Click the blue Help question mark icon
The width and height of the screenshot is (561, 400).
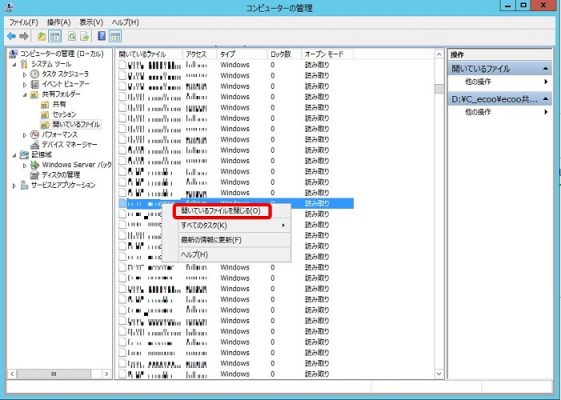pyautogui.click(x=102, y=36)
